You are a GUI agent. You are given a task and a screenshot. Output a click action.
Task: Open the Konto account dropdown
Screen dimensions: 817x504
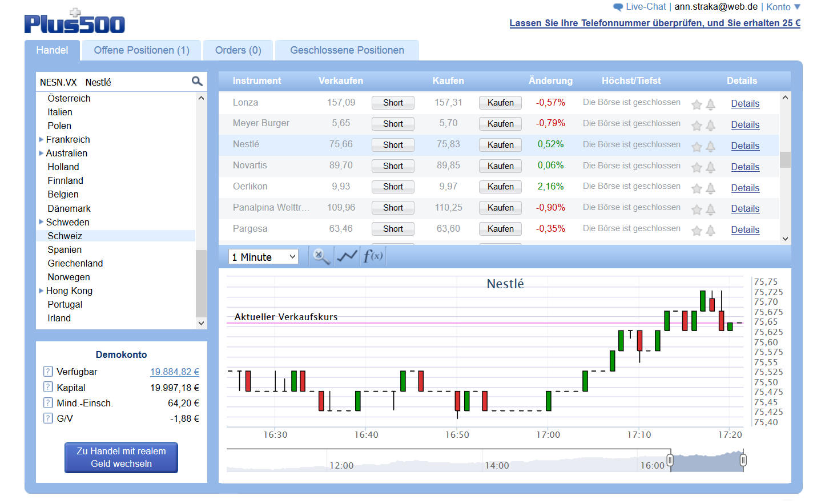pos(783,7)
